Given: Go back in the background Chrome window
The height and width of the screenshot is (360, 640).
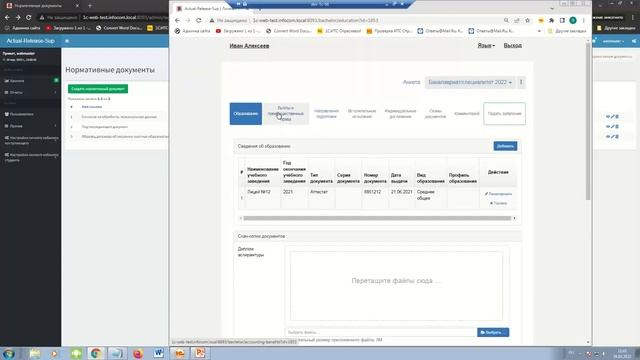Looking at the screenshot, I should 7,18.
